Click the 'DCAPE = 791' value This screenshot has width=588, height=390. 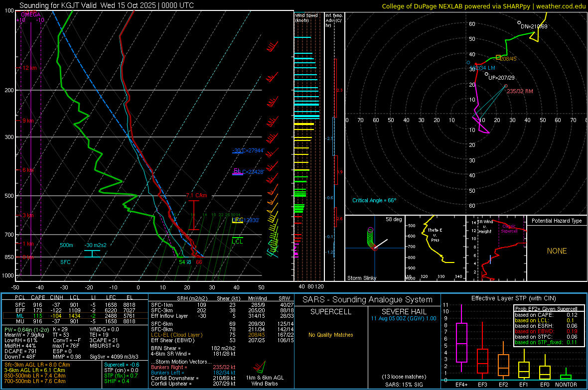20,351
